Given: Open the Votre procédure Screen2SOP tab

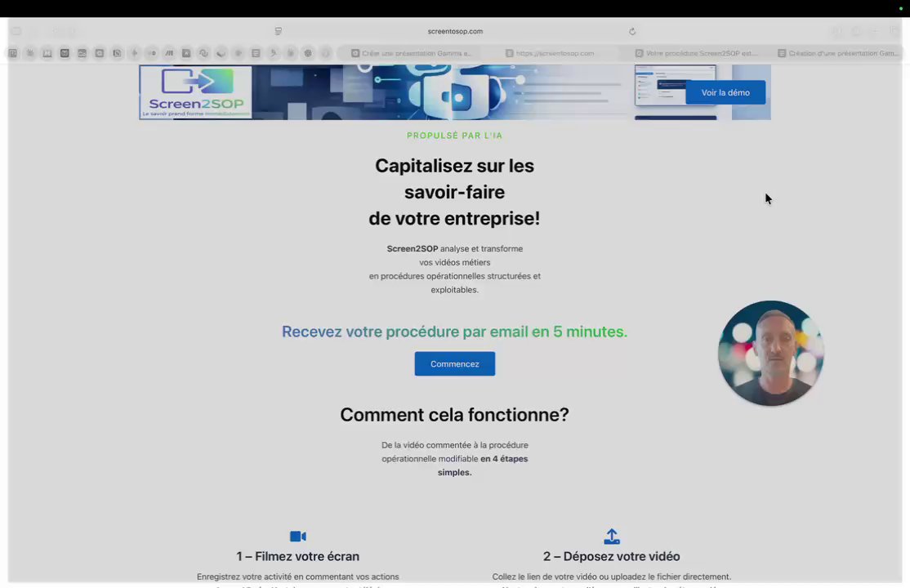Looking at the screenshot, I should click(x=696, y=53).
